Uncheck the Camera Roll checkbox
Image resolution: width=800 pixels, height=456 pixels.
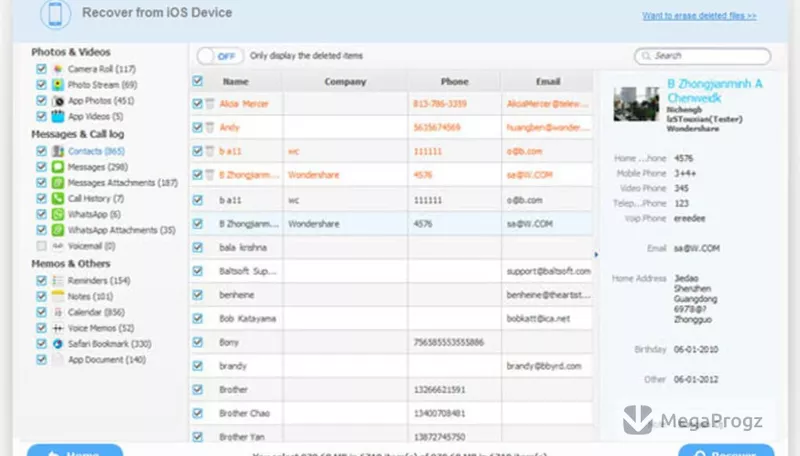coord(41,69)
